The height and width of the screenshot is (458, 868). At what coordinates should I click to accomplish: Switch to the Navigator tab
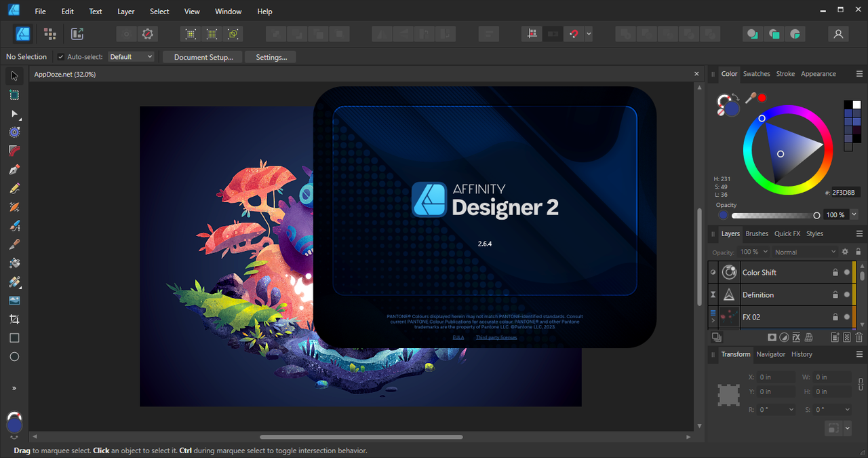click(x=770, y=354)
